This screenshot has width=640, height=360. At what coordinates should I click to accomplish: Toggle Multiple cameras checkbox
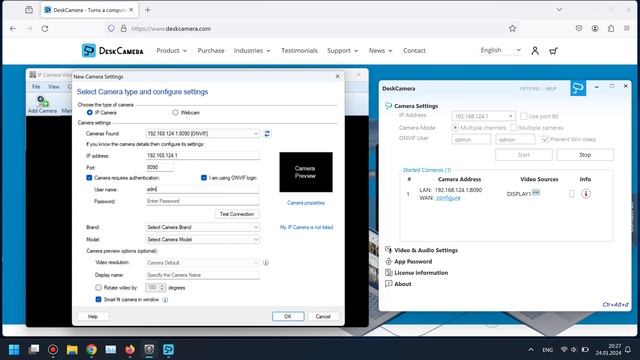(513, 128)
